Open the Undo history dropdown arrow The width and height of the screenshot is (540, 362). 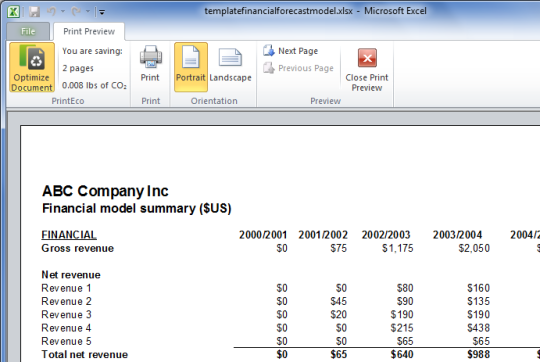[x=63, y=12]
